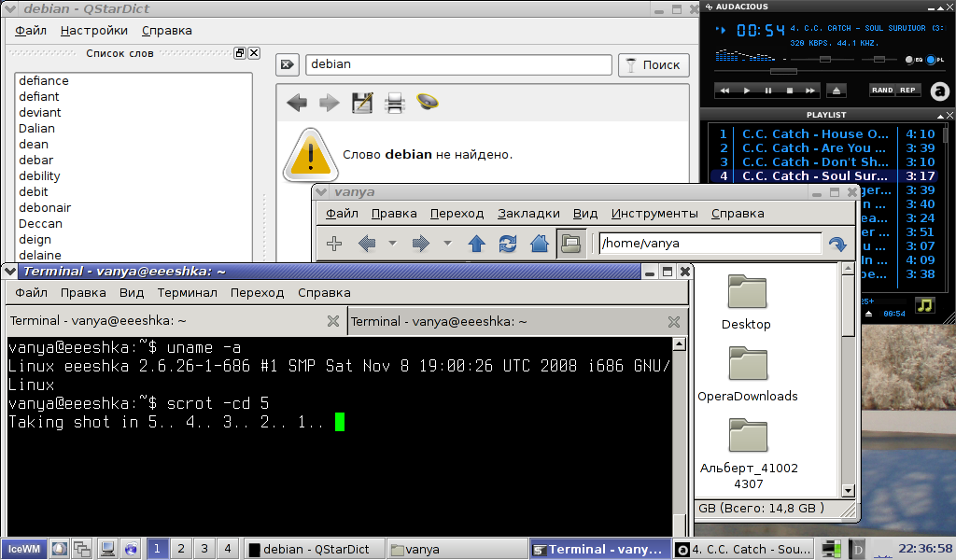Switch to the second terminal tab
The image size is (956, 560).
[x=439, y=321]
